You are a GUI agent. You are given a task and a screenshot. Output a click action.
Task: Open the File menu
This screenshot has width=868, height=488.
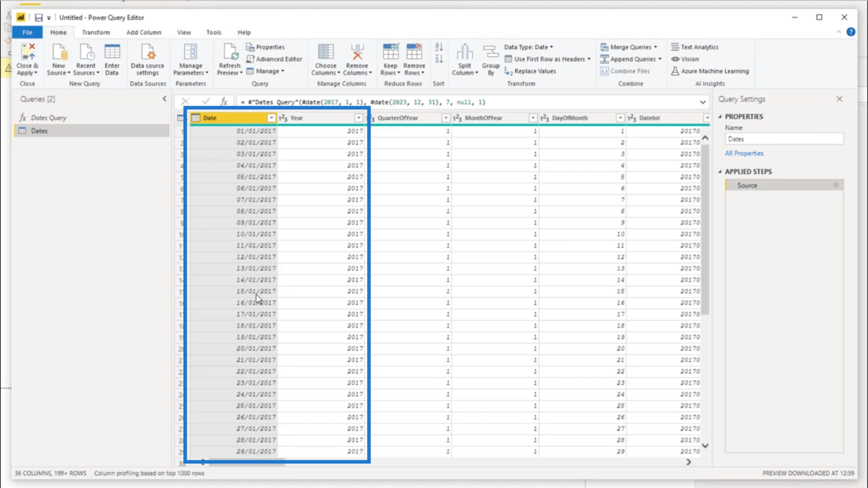pyautogui.click(x=27, y=32)
